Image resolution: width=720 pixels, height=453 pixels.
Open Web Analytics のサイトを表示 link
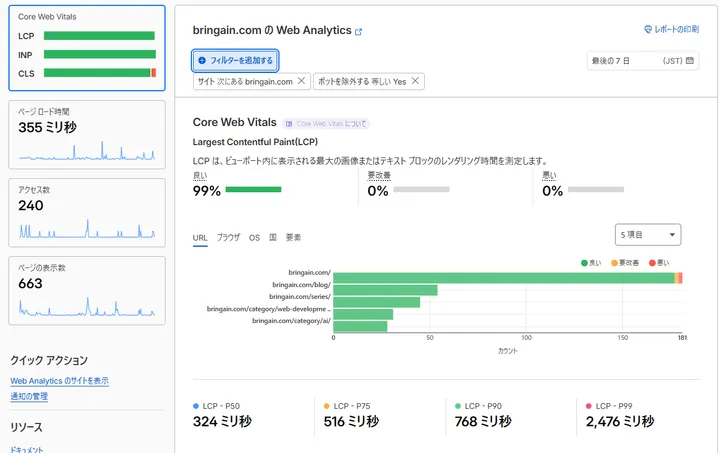60,381
